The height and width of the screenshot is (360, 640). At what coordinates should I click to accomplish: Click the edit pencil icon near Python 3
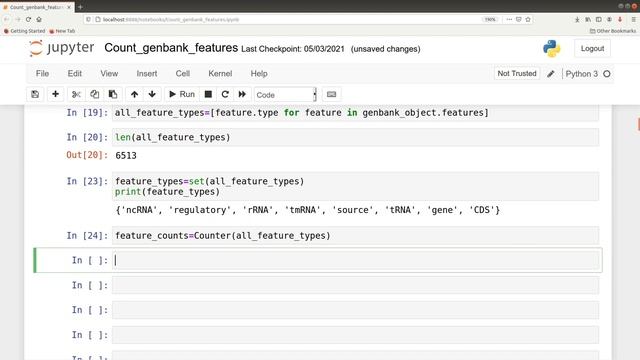pos(551,74)
